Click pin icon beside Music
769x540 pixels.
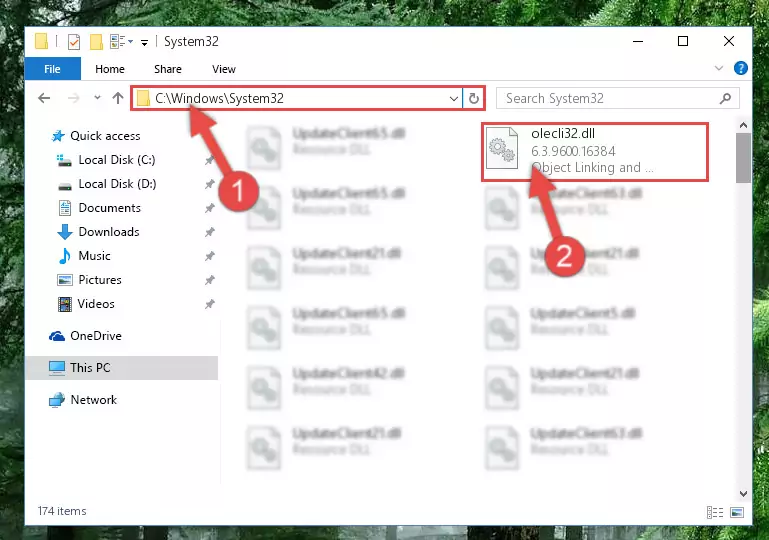(x=209, y=256)
